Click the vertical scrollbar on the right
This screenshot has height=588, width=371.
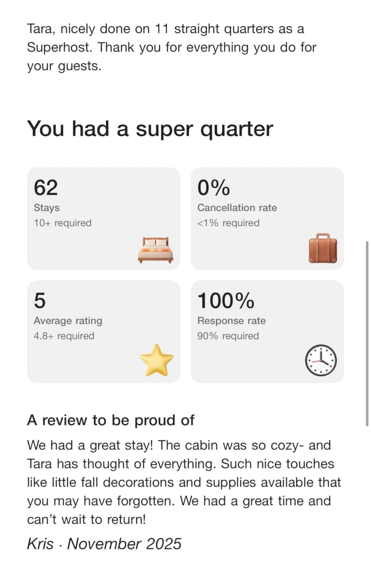pyautogui.click(x=367, y=333)
